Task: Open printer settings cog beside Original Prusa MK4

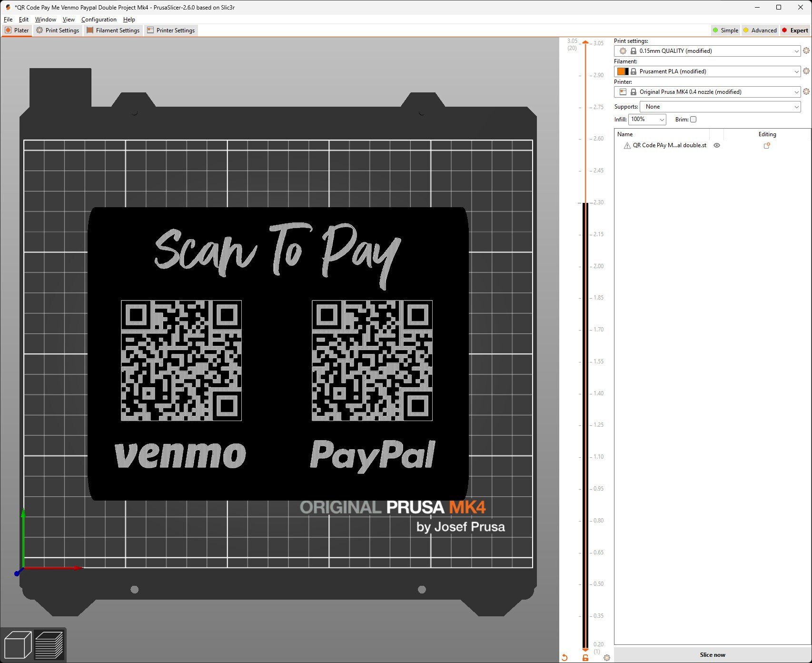Action: pos(806,91)
